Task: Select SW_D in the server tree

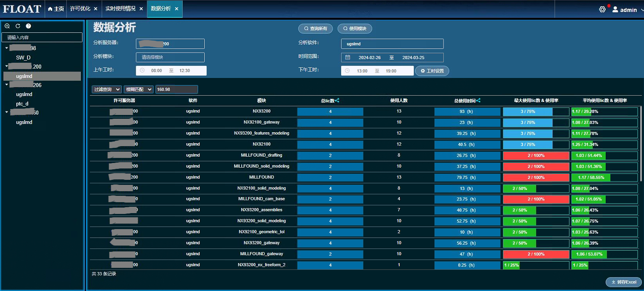Action: (x=23, y=58)
